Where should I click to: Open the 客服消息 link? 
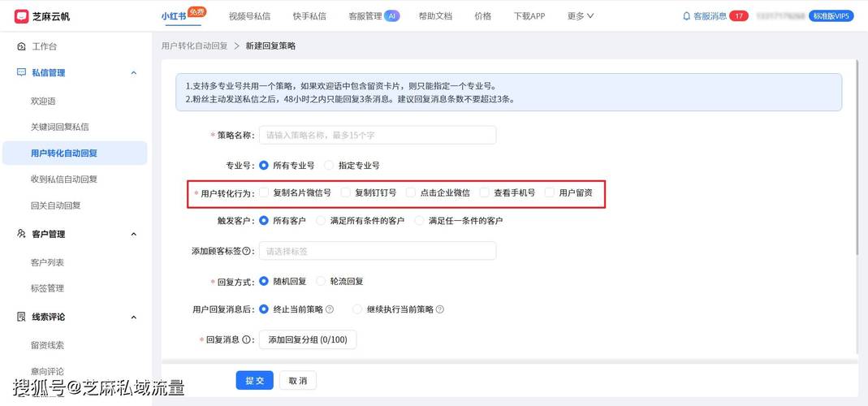(x=710, y=16)
